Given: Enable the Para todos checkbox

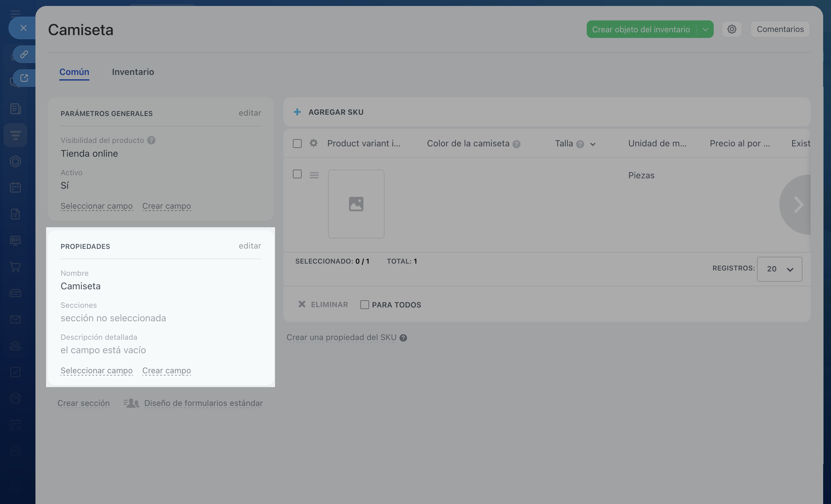Looking at the screenshot, I should (x=364, y=305).
